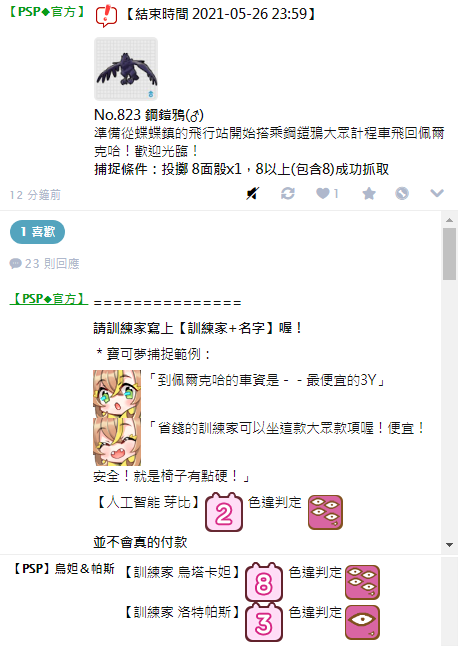
Task: Open the green PSP◆官方 profile link in replies
Action: (x=49, y=299)
